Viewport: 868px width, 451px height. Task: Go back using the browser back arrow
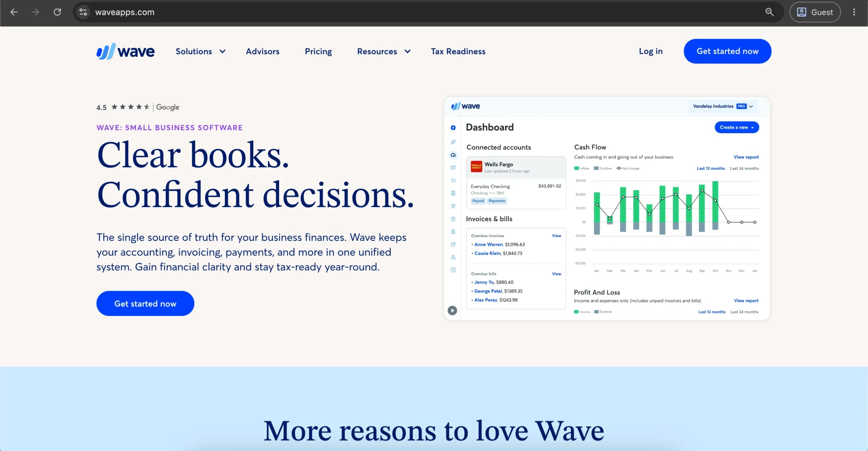(x=14, y=12)
